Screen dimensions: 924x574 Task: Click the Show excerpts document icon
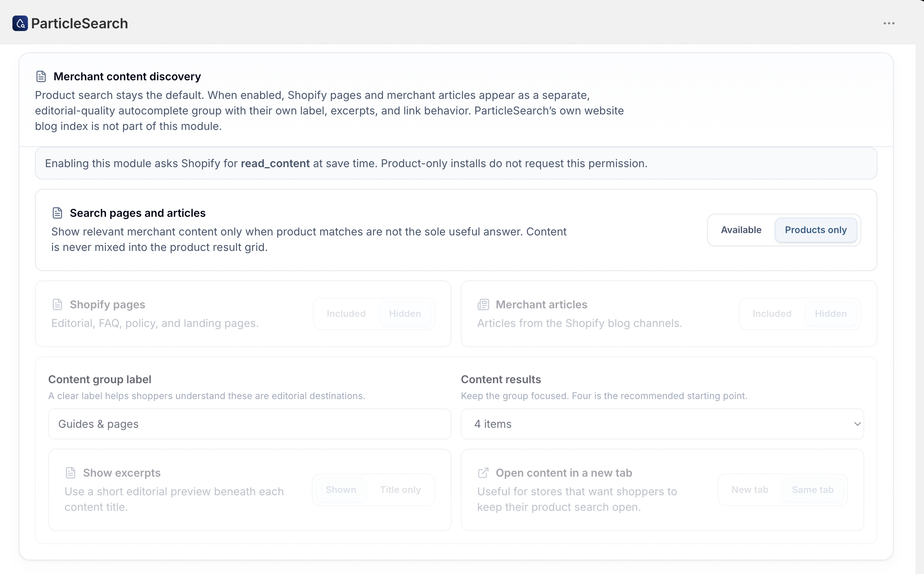[71, 473]
